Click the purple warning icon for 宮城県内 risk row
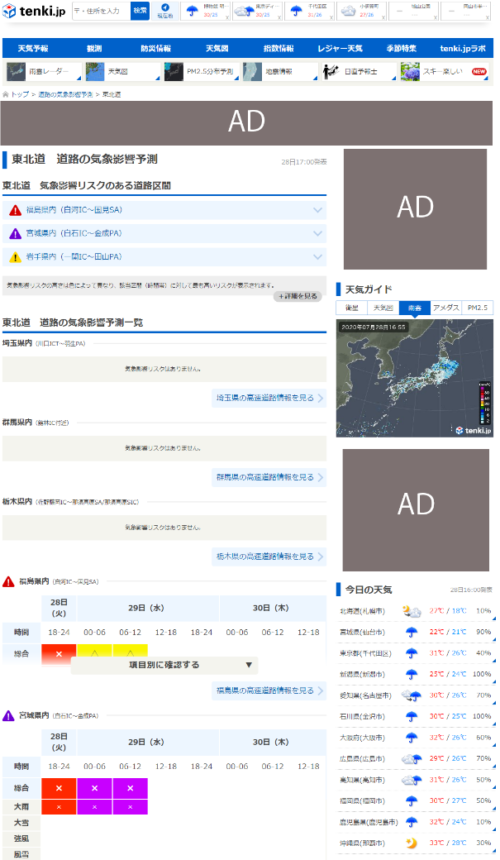Image resolution: width=500 pixels, height=860 pixels. (x=15, y=234)
